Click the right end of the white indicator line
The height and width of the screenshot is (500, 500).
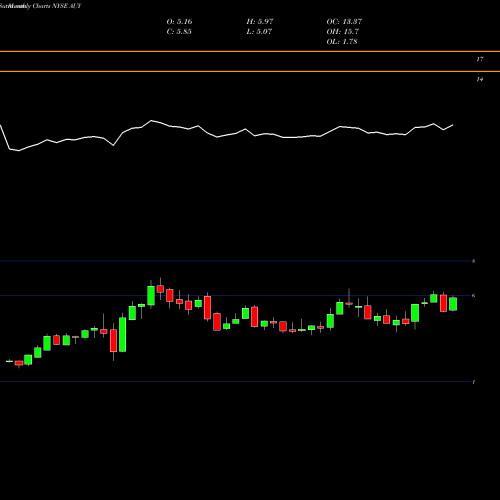pos(453,125)
